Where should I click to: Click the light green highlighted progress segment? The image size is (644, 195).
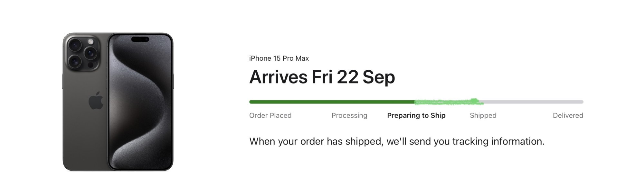click(x=449, y=102)
